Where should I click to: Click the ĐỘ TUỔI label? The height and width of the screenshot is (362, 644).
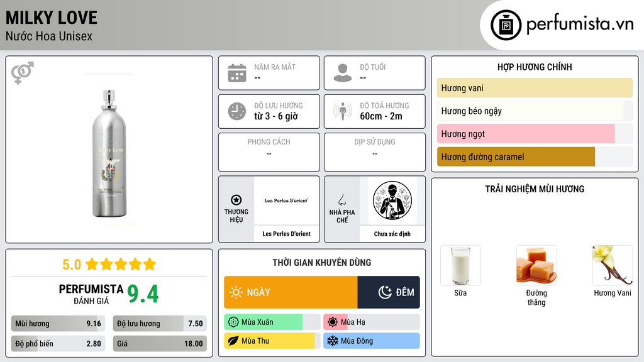point(372,67)
